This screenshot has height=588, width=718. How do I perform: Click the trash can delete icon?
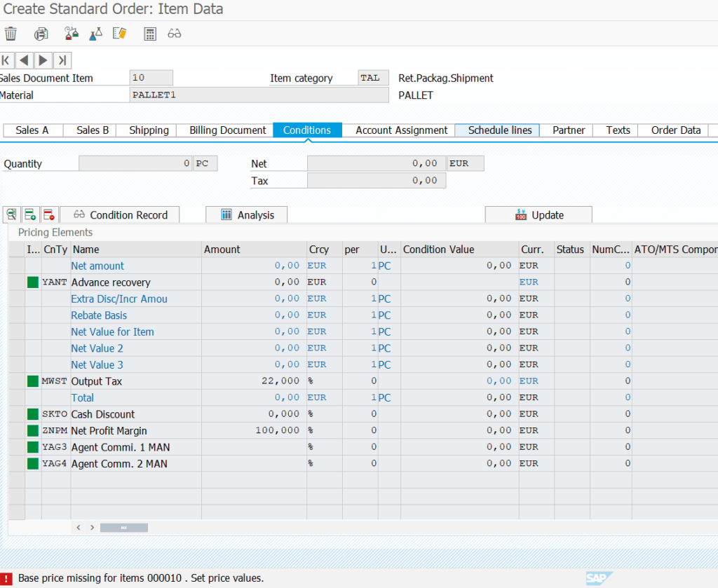pos(11,34)
